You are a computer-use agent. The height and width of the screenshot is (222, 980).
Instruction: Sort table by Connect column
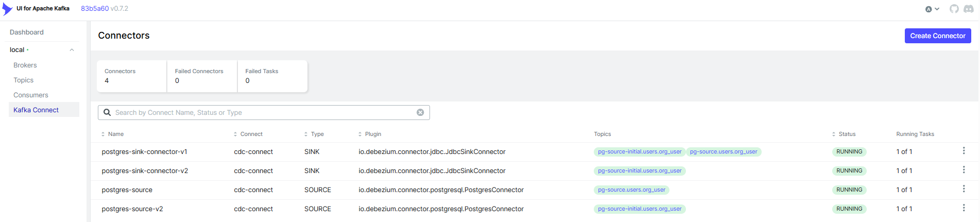[x=248, y=134]
